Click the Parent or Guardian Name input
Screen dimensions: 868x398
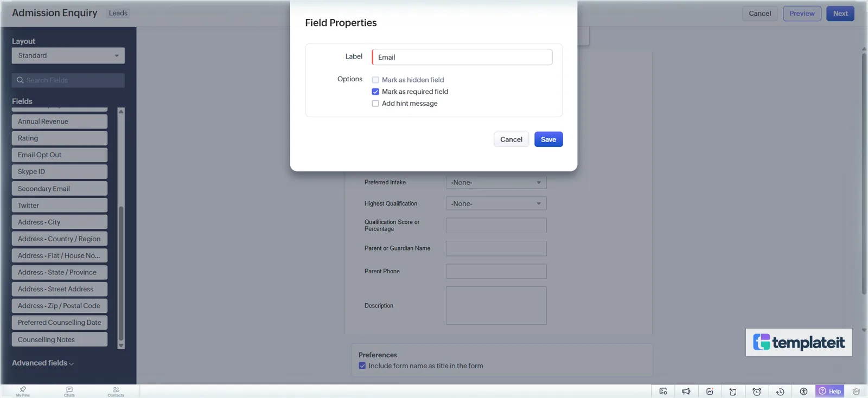[496, 248]
